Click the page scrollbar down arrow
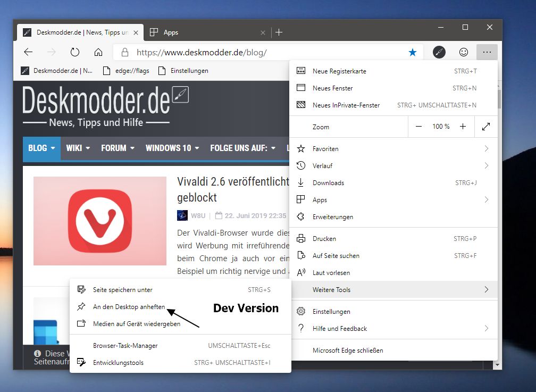Screen dimensions: 536x392 click(497, 365)
